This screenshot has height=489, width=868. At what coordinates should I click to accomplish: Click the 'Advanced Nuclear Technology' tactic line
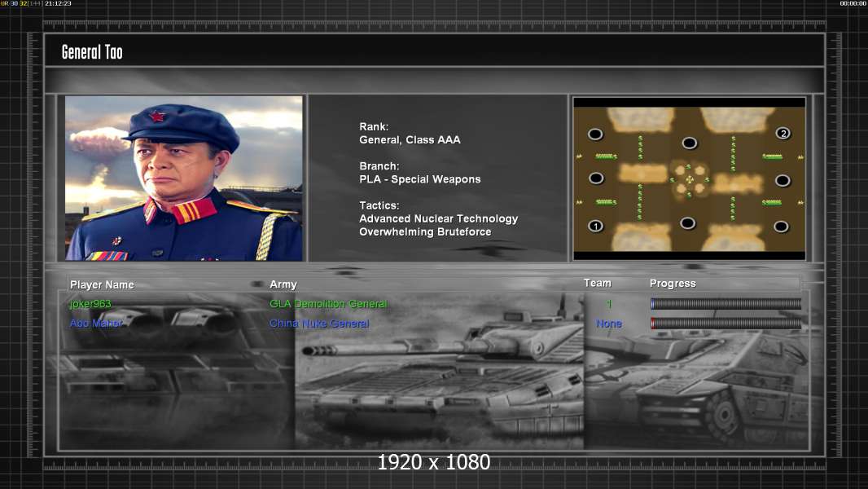click(x=438, y=218)
